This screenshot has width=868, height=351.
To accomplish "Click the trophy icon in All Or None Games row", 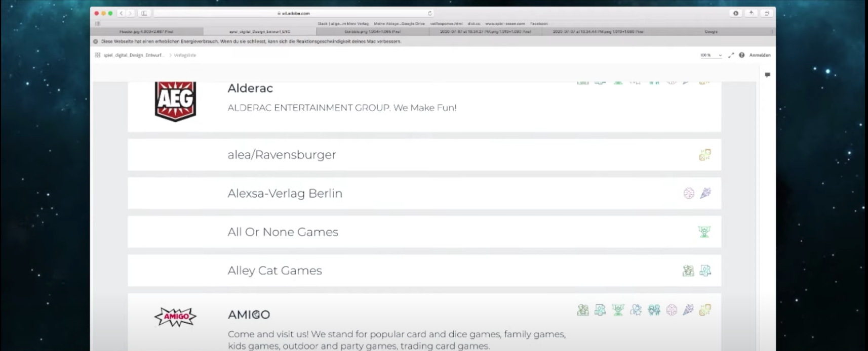I will (x=704, y=232).
